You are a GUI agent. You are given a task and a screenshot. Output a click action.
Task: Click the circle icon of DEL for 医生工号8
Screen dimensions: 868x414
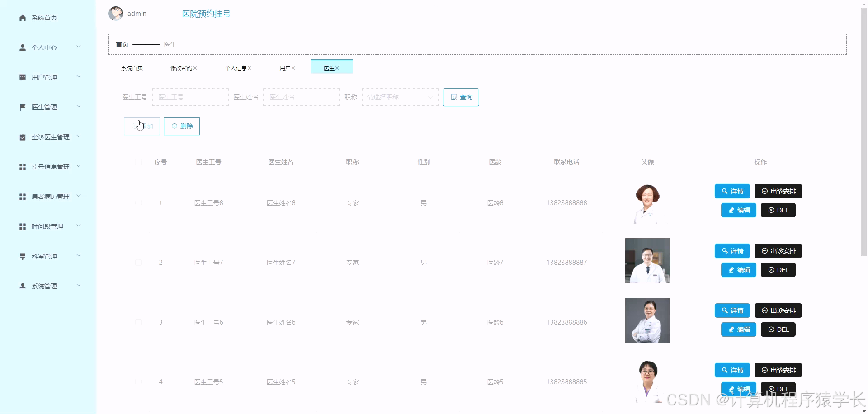click(x=771, y=210)
